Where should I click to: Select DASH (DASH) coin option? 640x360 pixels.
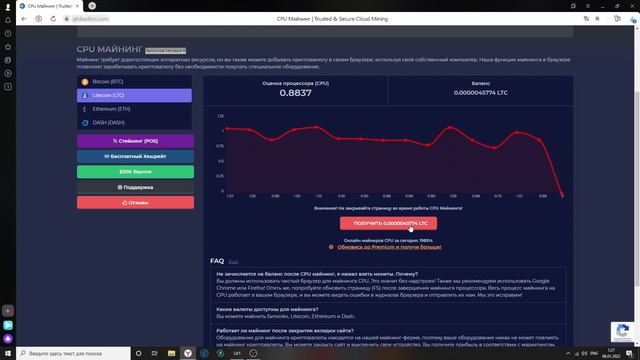pos(134,122)
